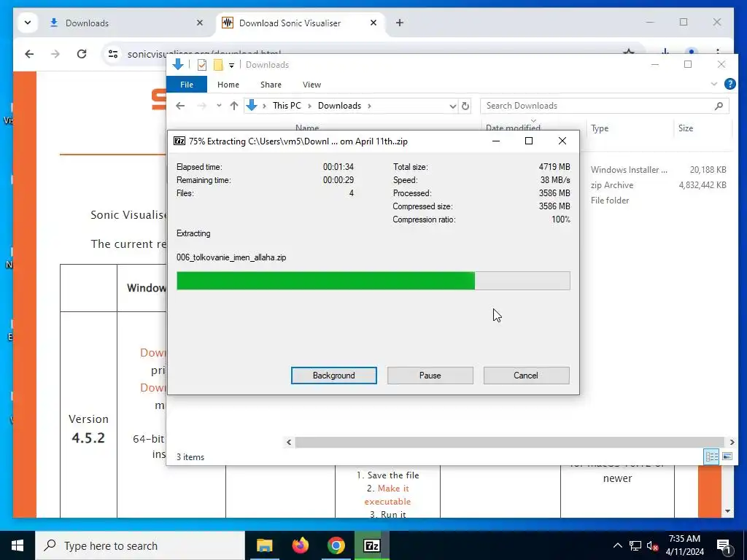Viewport: 747px width, 560px height.
Task: Switch Explorer to large icons view
Action: click(x=727, y=456)
